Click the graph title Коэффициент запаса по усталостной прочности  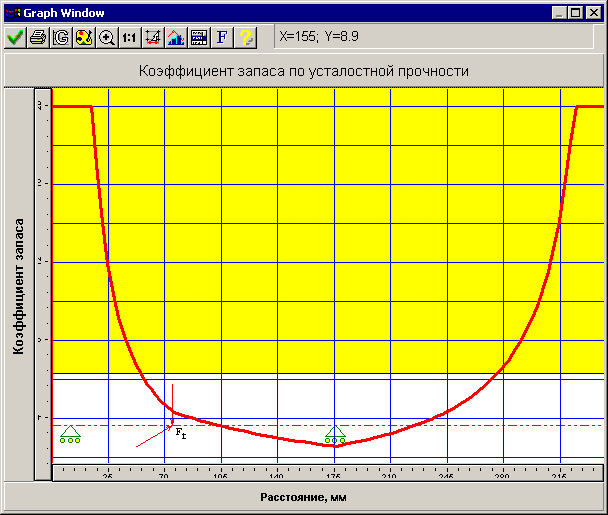304,71
